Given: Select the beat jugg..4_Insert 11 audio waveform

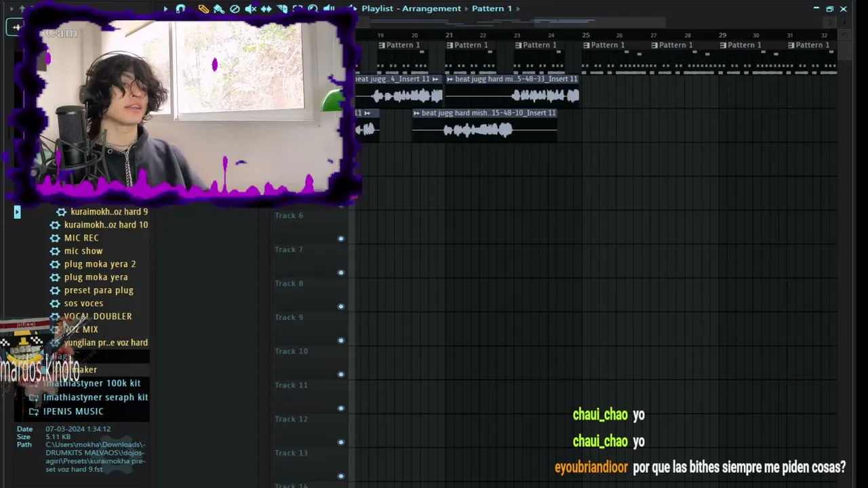Looking at the screenshot, I should pos(399,96).
